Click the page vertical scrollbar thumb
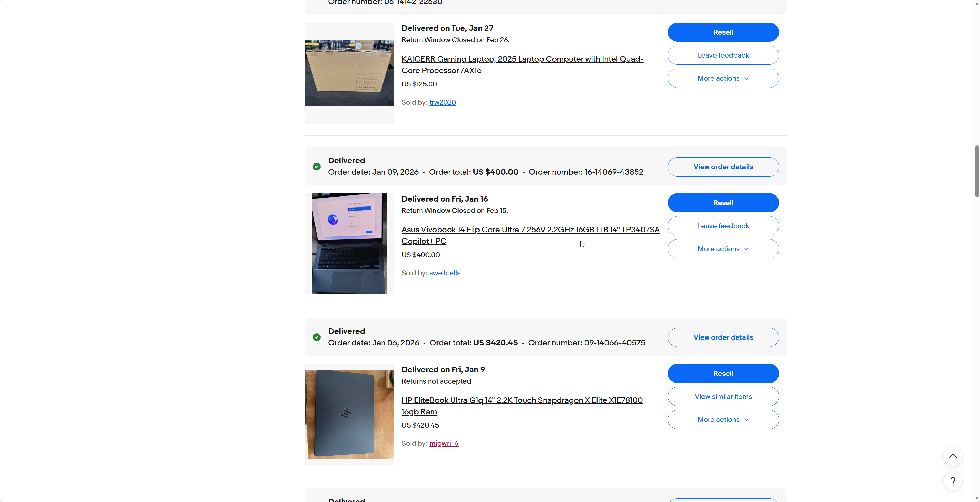The image size is (980, 502). 977,171
